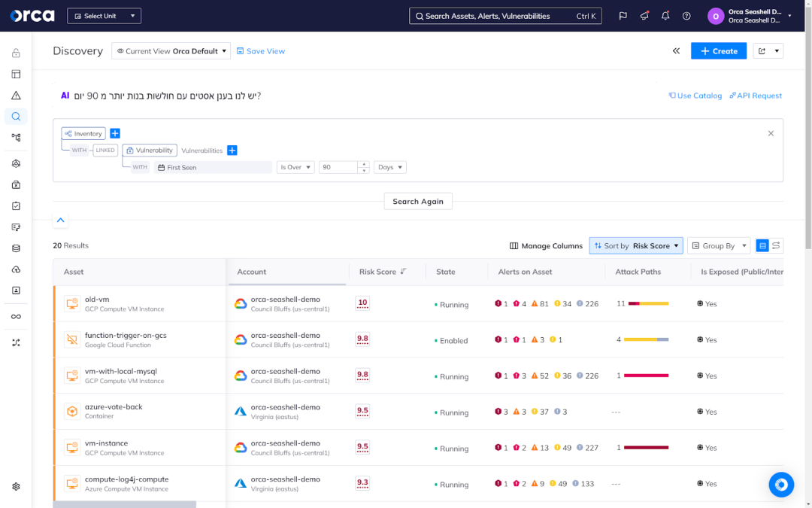Open the compute-log4j-compute asset
The image size is (812, 508).
click(x=126, y=479)
